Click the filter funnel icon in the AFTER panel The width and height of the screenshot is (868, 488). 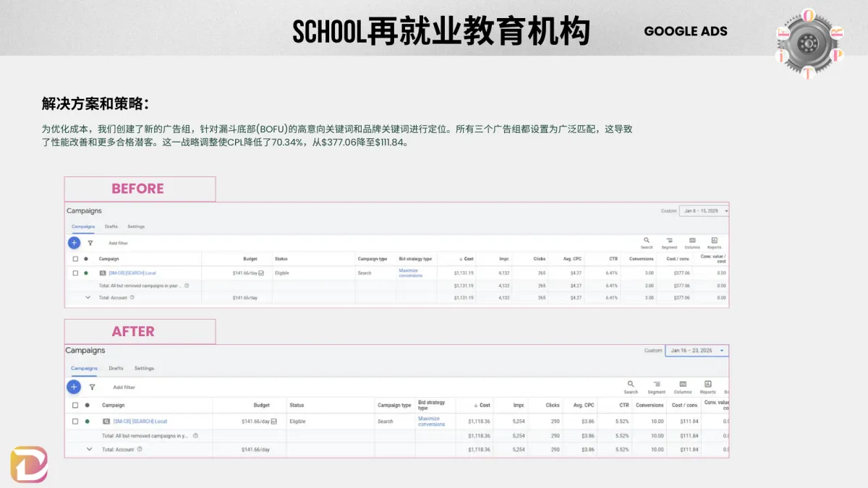point(92,387)
